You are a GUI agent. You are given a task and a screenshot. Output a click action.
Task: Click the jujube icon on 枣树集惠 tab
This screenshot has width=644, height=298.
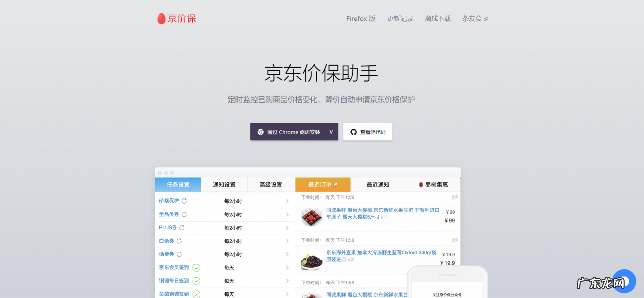point(420,184)
